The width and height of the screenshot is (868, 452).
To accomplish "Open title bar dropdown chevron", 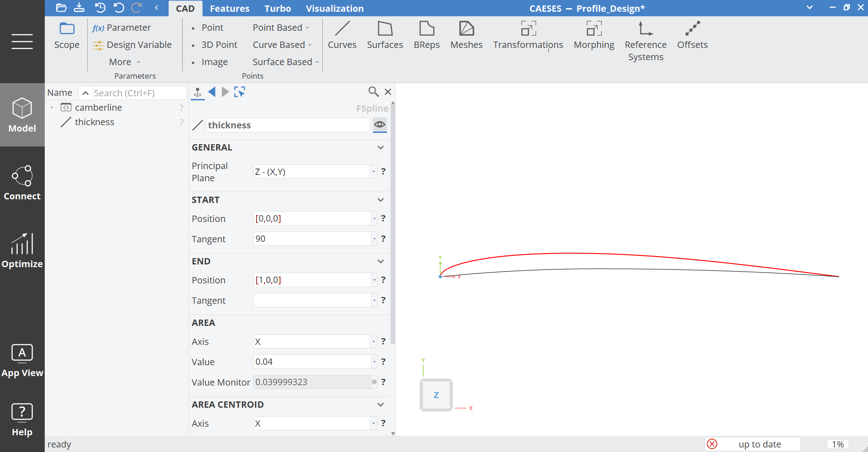I will click(810, 7).
